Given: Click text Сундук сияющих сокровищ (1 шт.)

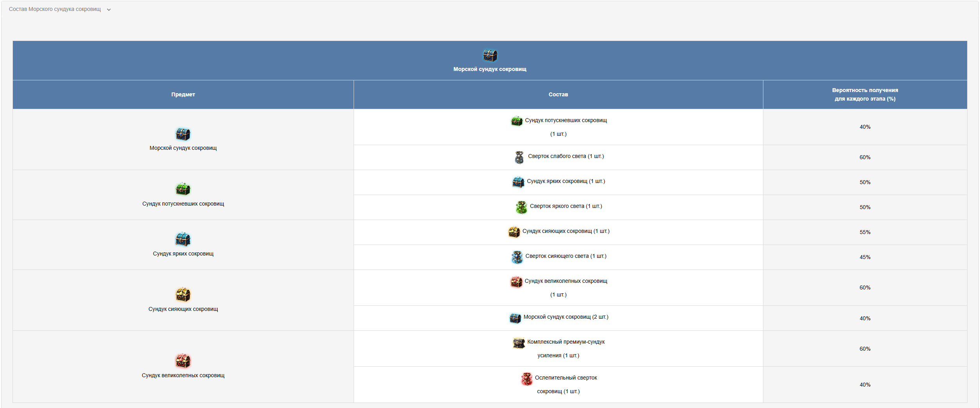Looking at the screenshot, I should 566,231.
